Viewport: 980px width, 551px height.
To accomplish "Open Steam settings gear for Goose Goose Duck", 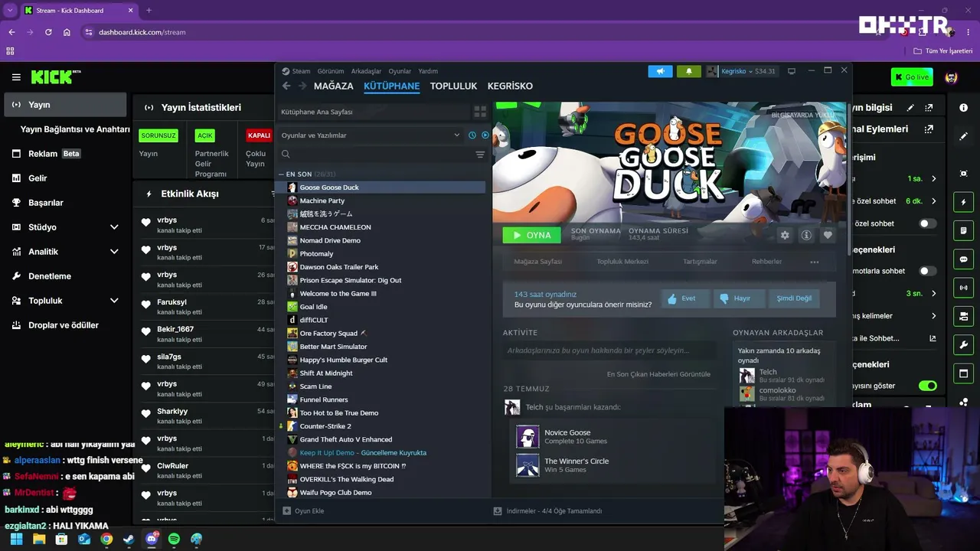I will [x=785, y=235].
